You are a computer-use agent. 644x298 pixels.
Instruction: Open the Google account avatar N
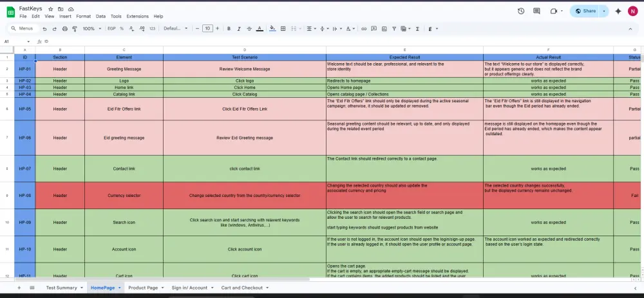coord(632,11)
